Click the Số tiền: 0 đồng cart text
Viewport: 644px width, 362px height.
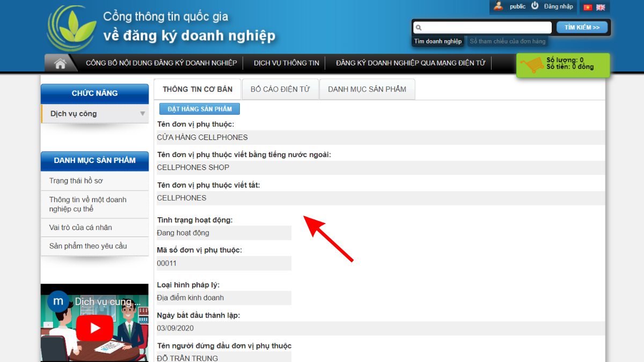(570, 67)
